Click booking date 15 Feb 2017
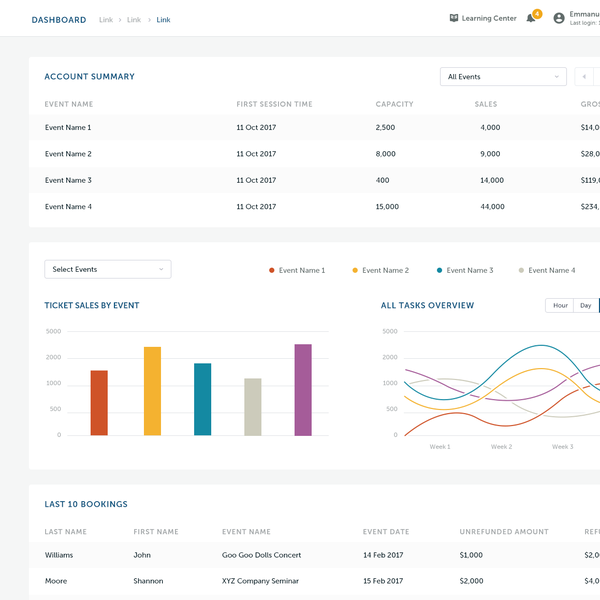The image size is (600, 600). point(383,581)
